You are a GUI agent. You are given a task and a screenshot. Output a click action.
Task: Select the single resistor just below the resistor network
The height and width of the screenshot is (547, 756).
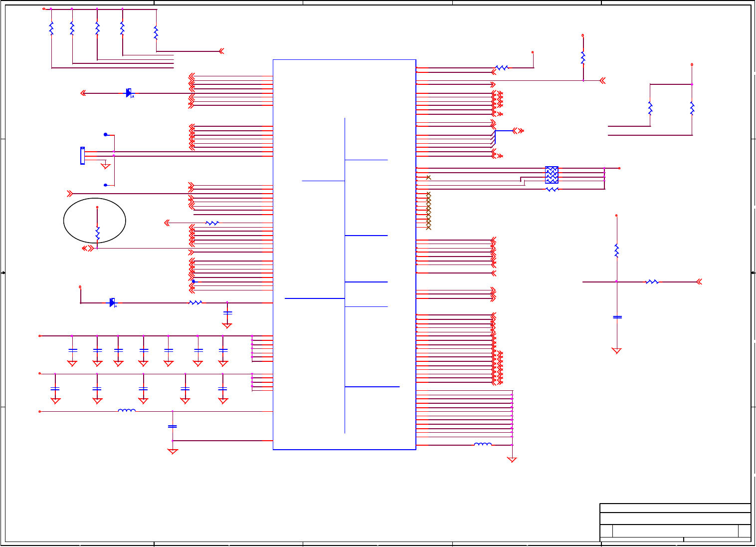[x=552, y=189]
